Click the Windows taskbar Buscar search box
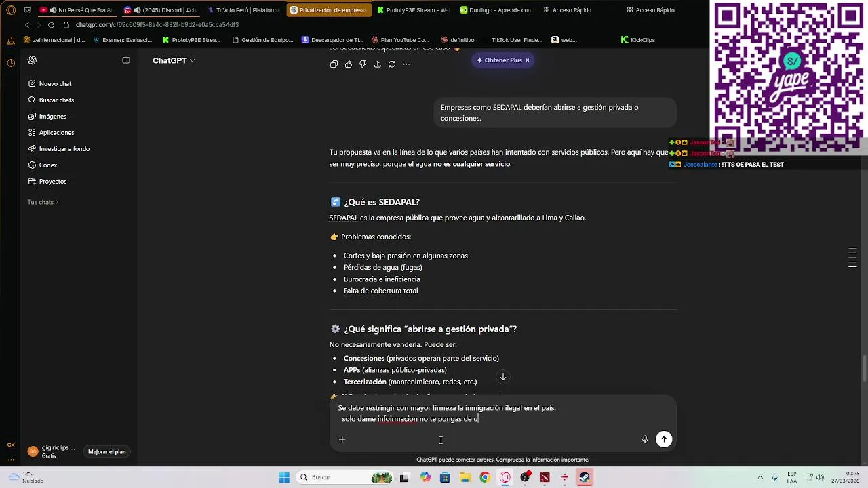868x488 pixels. tap(344, 478)
